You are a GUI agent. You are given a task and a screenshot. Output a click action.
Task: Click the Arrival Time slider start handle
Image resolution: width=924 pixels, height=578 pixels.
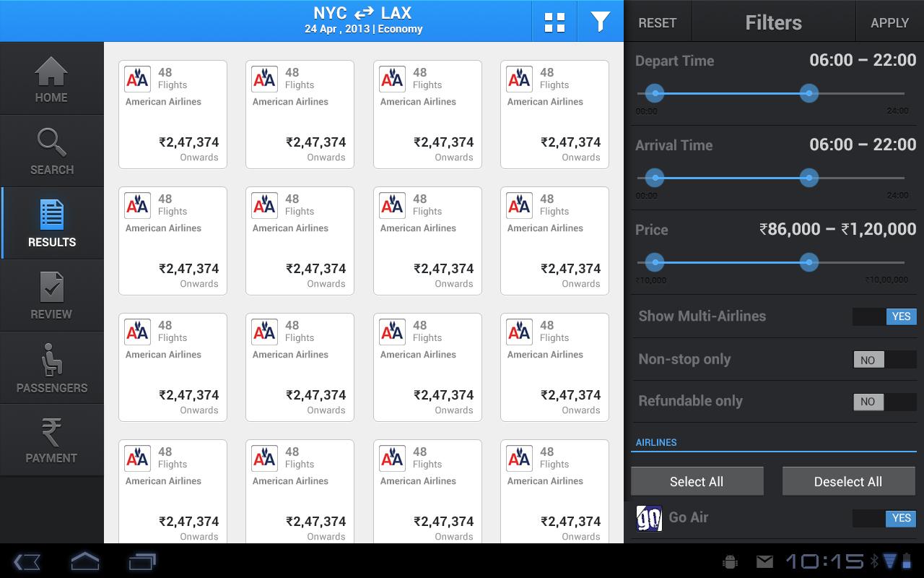click(x=655, y=178)
